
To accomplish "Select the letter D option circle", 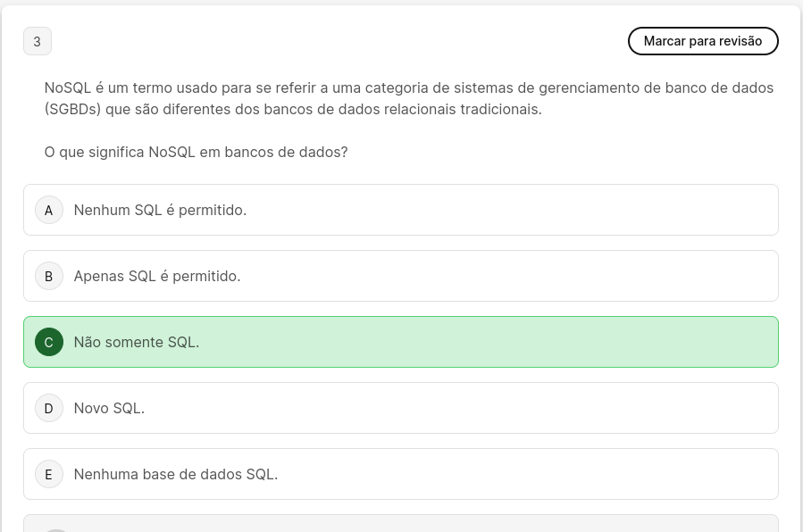I will pos(49,408).
